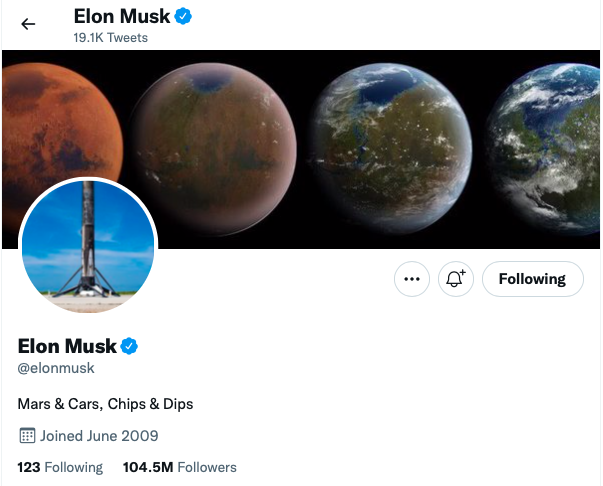Open the rocket profile picture
This screenshot has width=603, height=486.
pyautogui.click(x=88, y=246)
